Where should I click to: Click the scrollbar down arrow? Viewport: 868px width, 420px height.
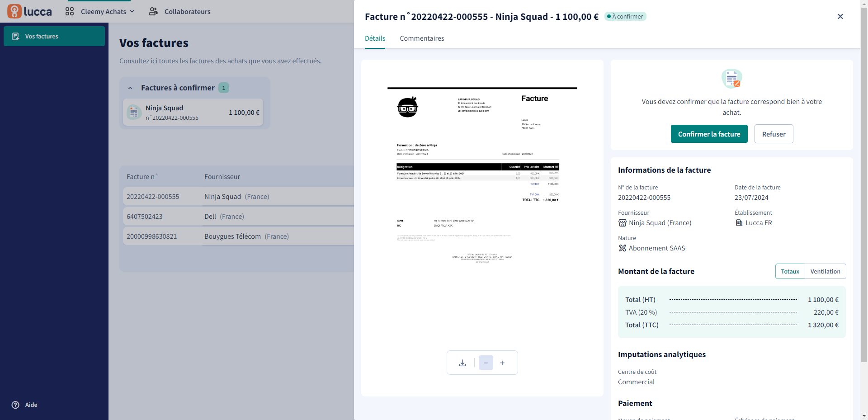[x=864, y=416]
